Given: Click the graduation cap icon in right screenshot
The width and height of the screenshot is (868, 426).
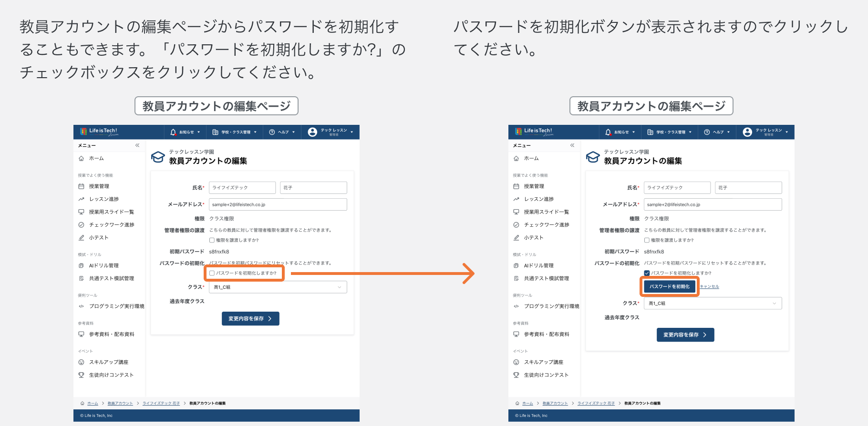Looking at the screenshot, I should click(593, 157).
